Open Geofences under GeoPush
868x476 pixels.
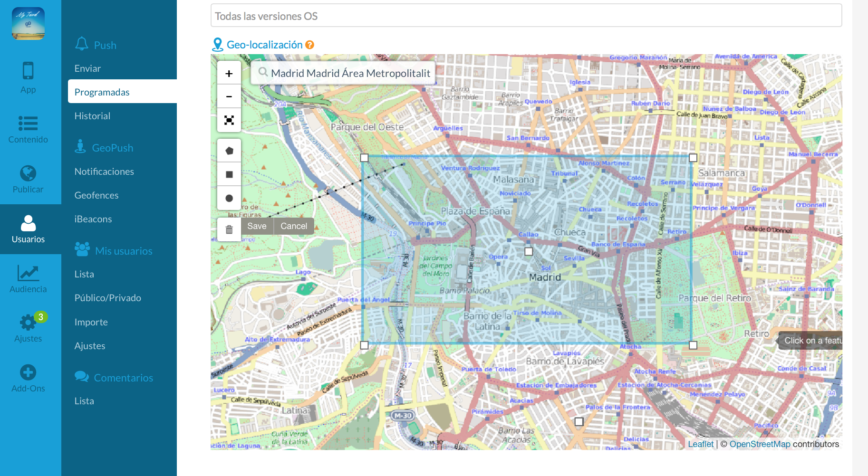(96, 195)
